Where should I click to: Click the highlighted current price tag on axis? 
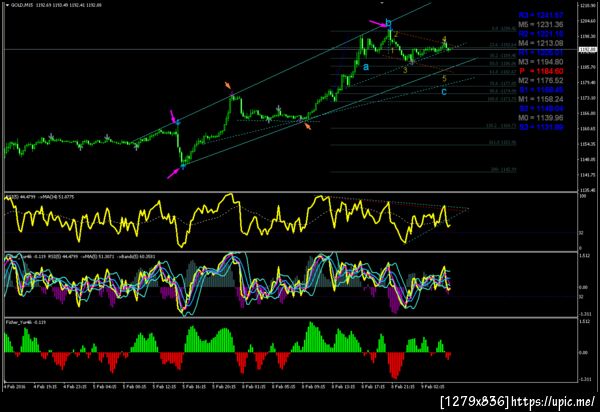587,50
